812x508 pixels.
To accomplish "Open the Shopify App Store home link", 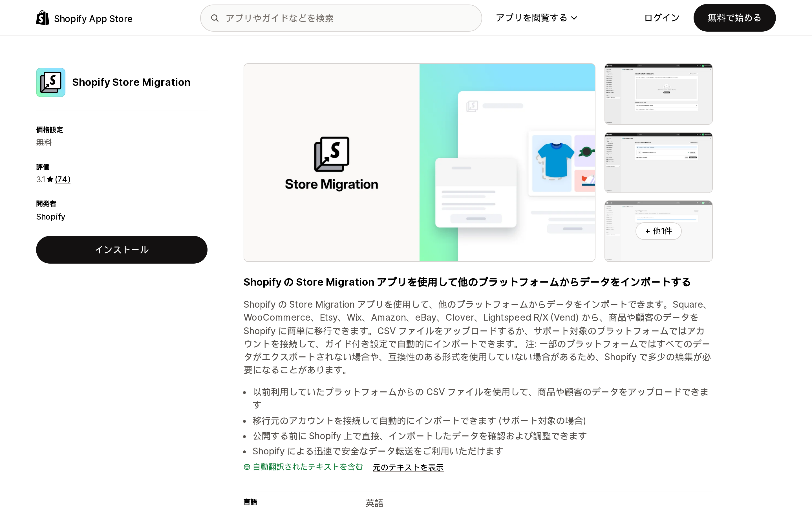I will [x=84, y=18].
